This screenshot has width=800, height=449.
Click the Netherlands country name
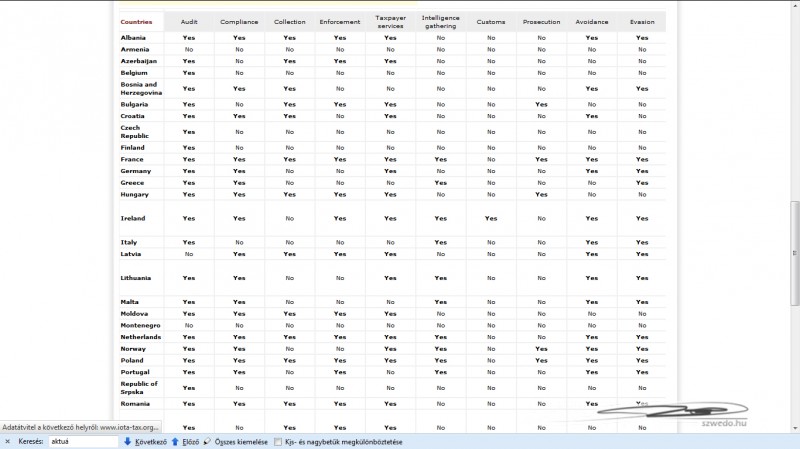pos(140,337)
